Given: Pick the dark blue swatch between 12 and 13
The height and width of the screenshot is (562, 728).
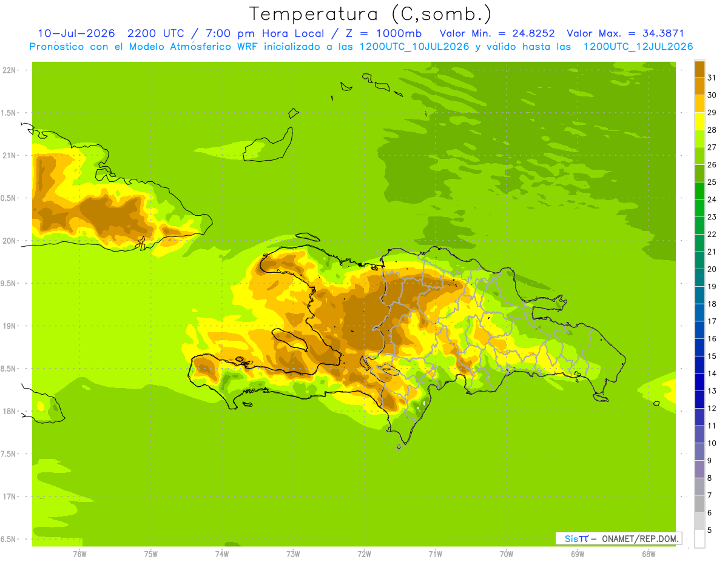Looking at the screenshot, I should click(699, 400).
